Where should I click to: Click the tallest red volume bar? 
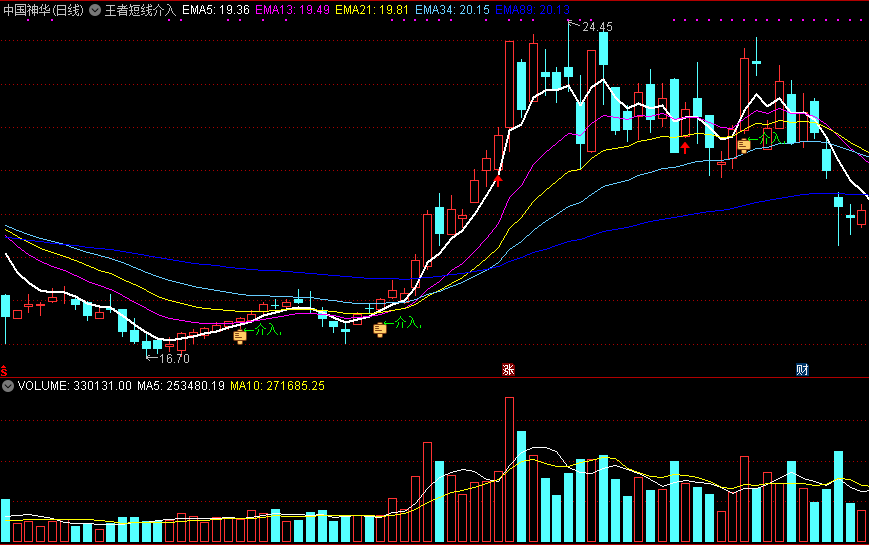point(509,470)
